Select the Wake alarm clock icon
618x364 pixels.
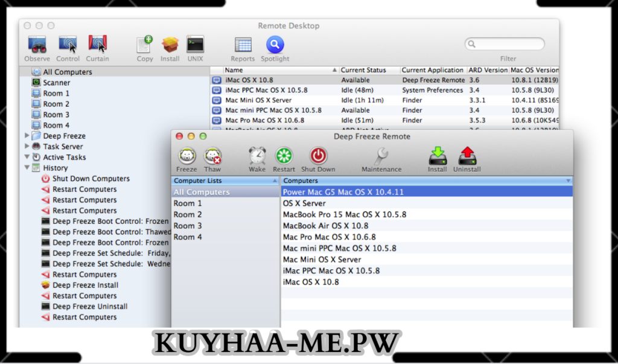coord(257,156)
